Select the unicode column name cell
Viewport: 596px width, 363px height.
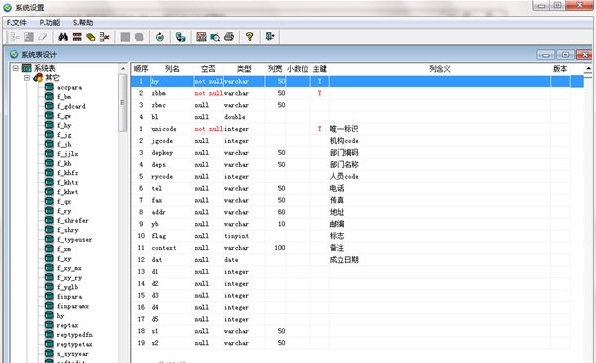[164, 129]
